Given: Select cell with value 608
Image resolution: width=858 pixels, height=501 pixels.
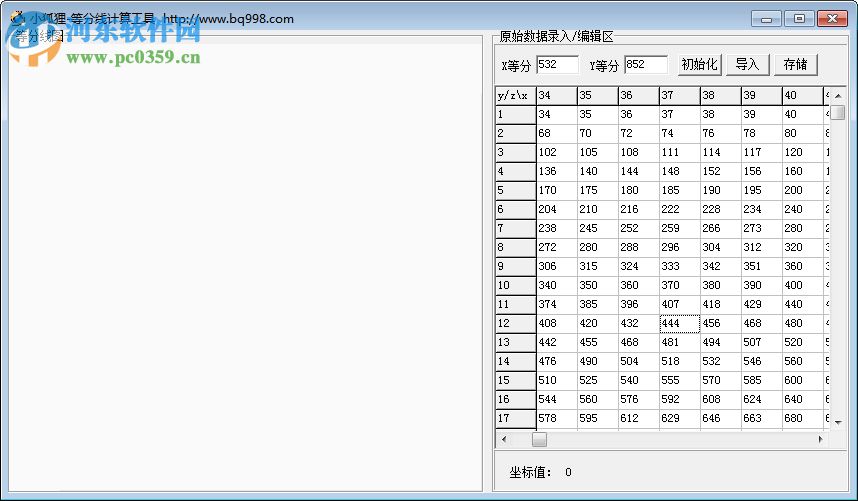Looking at the screenshot, I should (x=721, y=399).
